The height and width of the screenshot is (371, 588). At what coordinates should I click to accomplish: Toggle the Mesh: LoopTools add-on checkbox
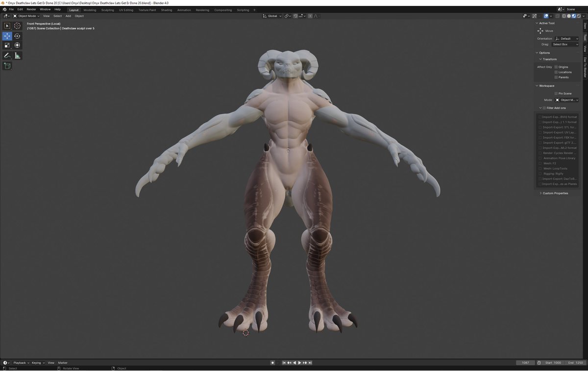pos(540,169)
